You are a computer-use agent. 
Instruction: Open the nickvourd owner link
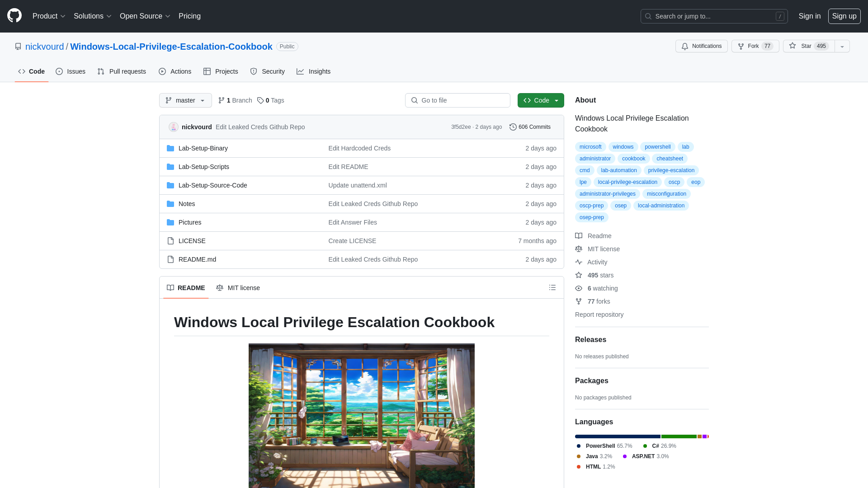tap(45, 47)
